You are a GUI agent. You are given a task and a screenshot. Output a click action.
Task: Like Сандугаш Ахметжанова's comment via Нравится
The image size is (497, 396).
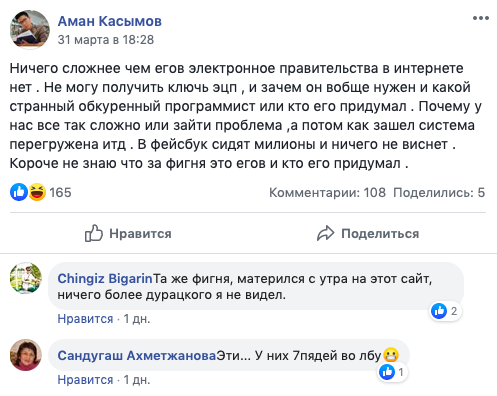click(x=85, y=380)
